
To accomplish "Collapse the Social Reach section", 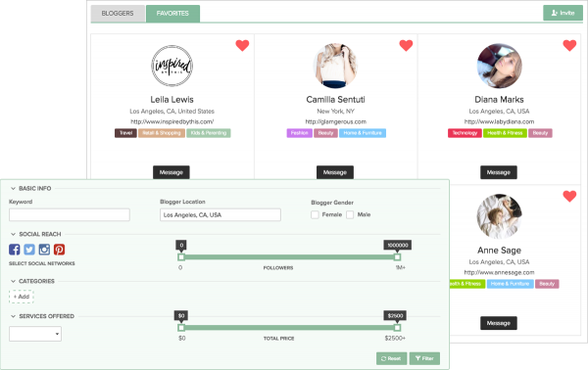I will coord(13,234).
